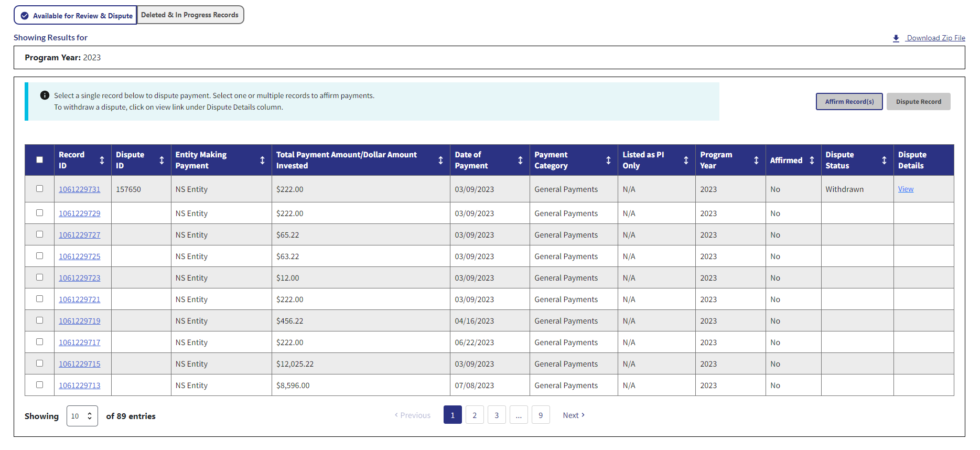Click Date of Payment sort icon
The image size is (980, 450).
pyautogui.click(x=520, y=160)
